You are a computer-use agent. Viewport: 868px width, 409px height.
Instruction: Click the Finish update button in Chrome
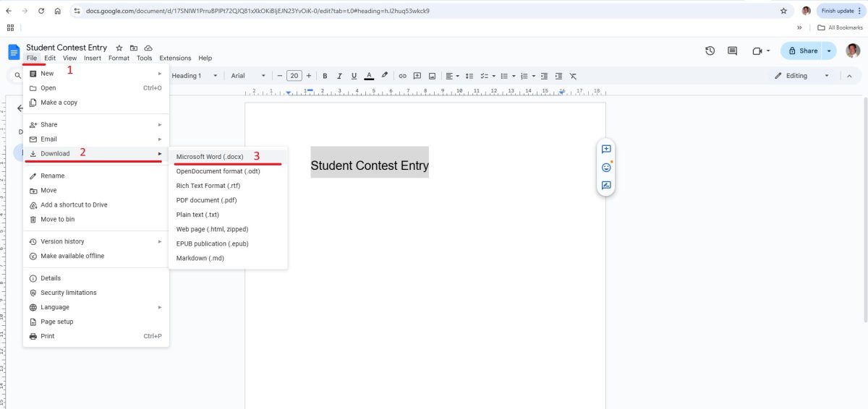coord(838,11)
